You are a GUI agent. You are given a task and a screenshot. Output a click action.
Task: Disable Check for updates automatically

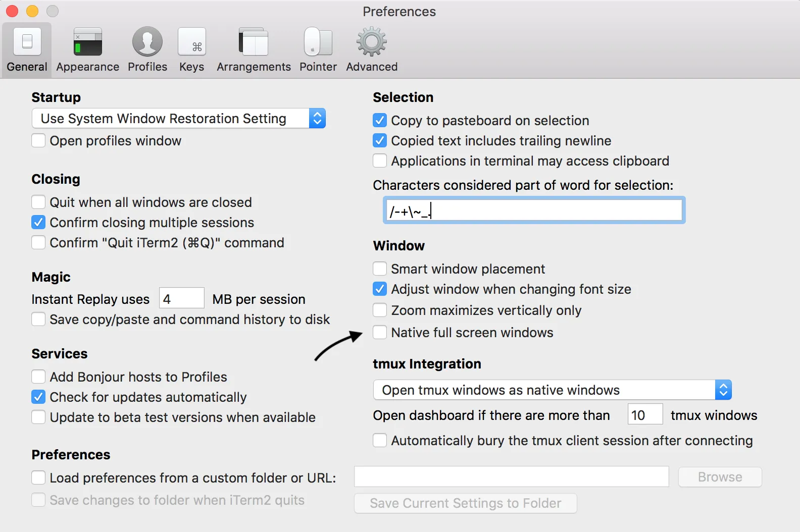tap(38, 397)
